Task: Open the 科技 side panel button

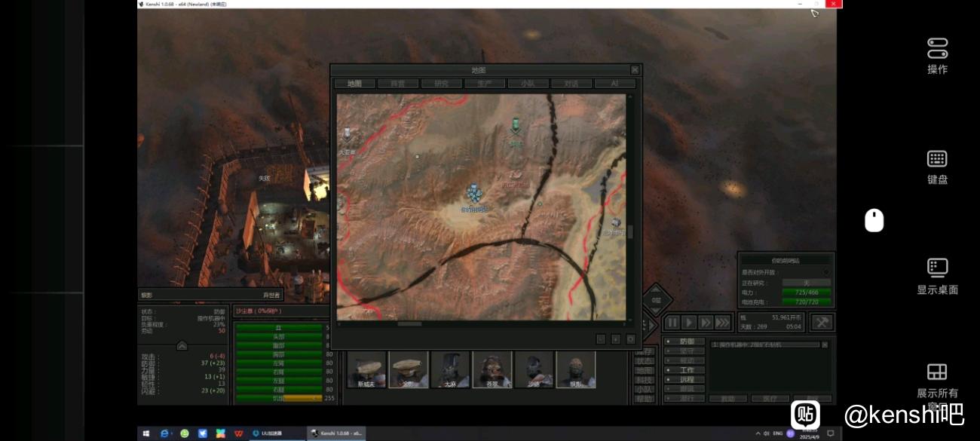Action: (x=644, y=380)
